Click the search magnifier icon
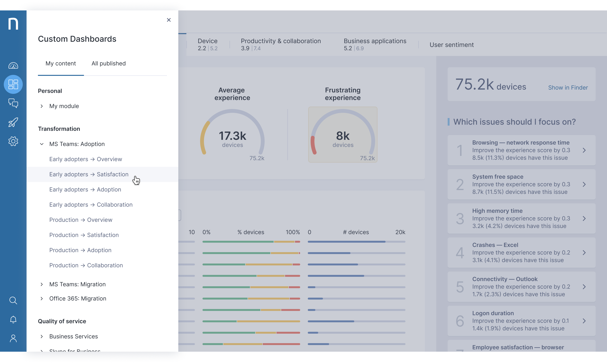 point(13,300)
